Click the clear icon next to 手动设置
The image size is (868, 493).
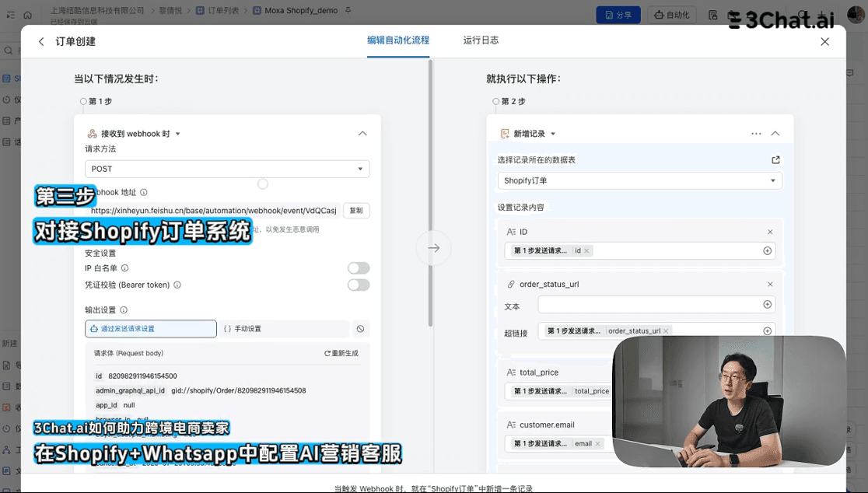click(360, 329)
